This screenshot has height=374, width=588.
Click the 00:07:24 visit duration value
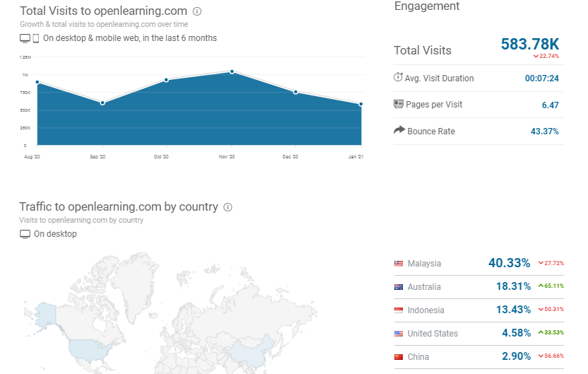pos(542,78)
